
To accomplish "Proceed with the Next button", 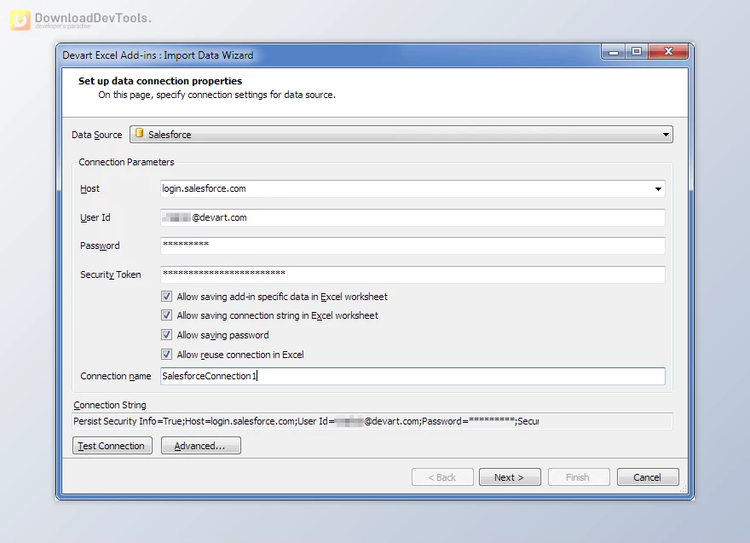I will tap(509, 477).
